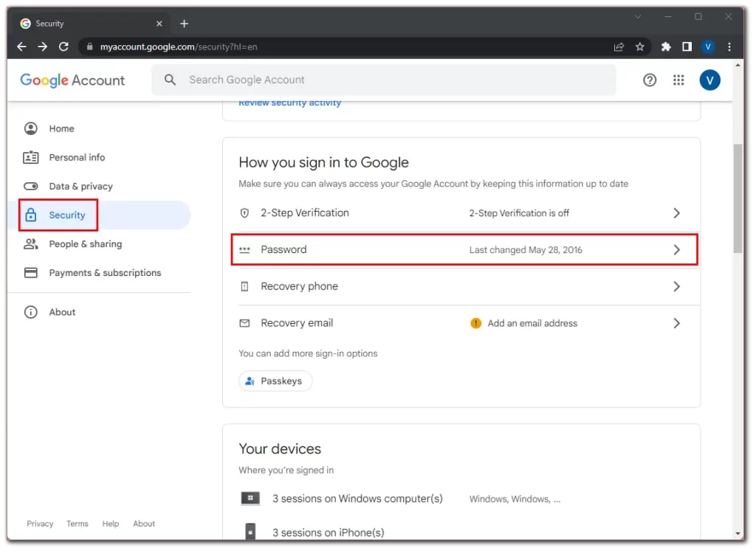Go back using the browser back arrow
This screenshot has height=552, width=756.
(x=21, y=46)
